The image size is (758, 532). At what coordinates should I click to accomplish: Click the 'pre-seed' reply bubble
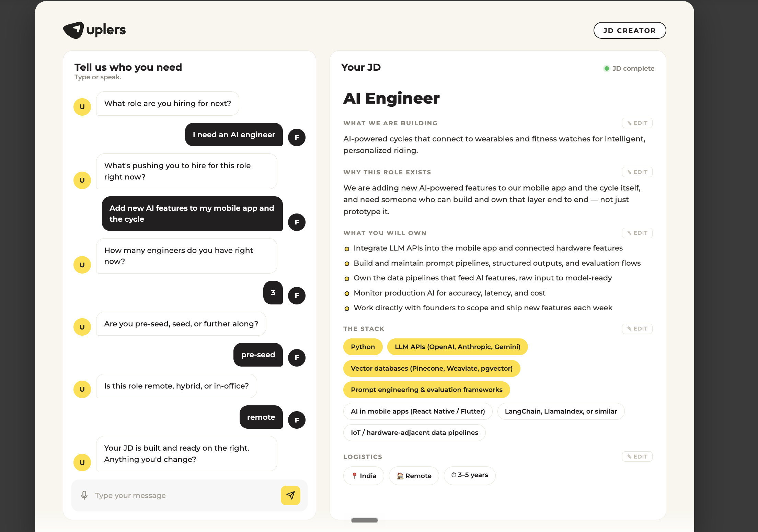(x=258, y=355)
